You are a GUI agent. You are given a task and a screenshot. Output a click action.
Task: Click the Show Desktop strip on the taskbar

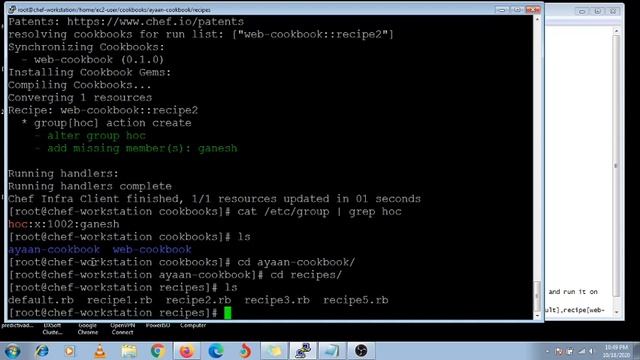tap(637, 351)
